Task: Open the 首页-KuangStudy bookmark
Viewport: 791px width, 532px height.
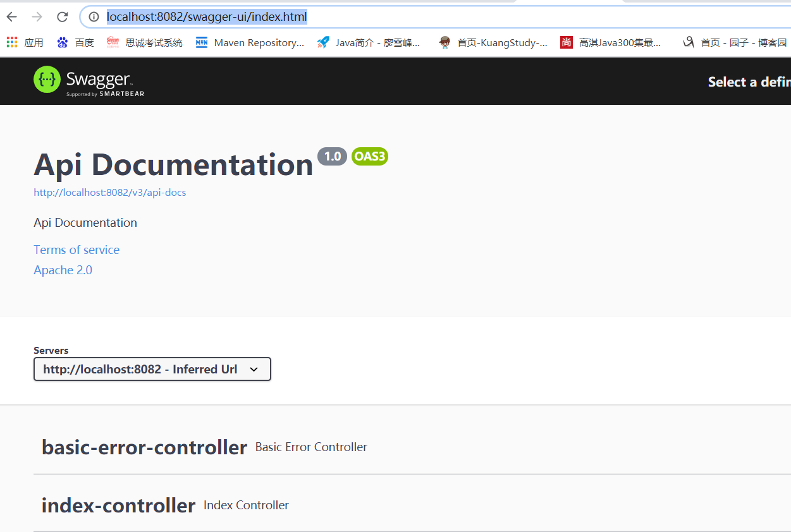Action: pos(493,42)
